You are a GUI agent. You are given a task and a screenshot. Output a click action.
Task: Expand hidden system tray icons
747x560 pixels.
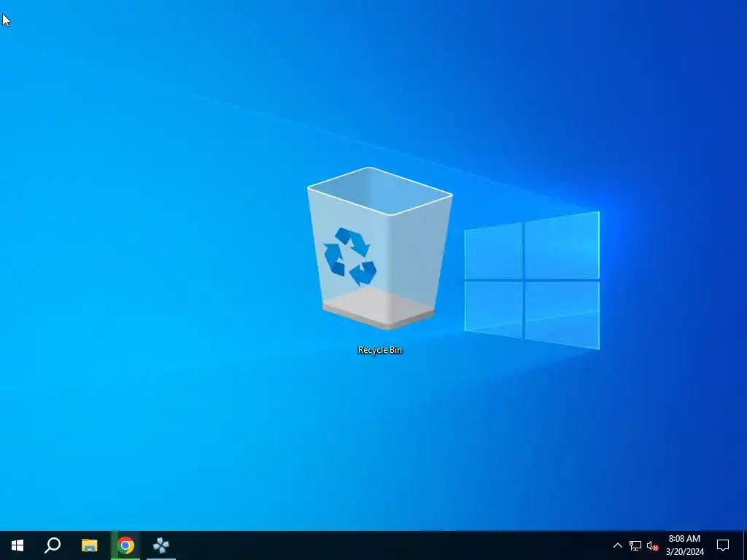pyautogui.click(x=617, y=545)
